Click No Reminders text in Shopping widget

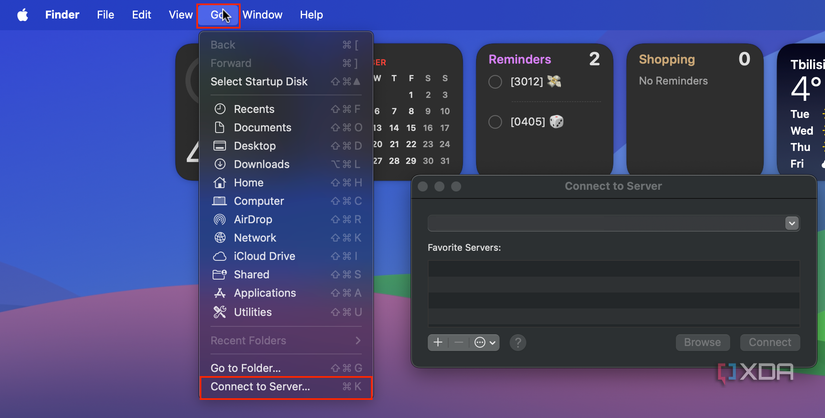coord(673,81)
